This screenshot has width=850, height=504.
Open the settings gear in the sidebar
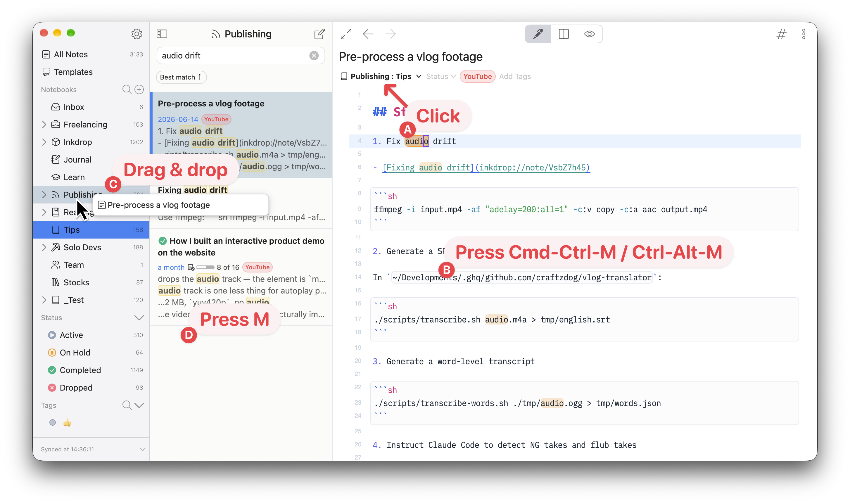(137, 34)
